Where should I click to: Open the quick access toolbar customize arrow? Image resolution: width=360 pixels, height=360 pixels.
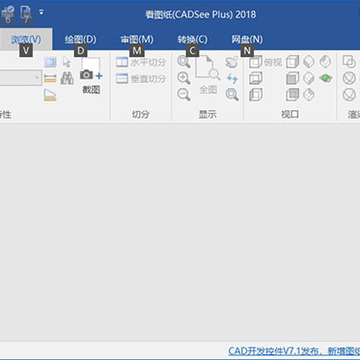tap(41, 12)
